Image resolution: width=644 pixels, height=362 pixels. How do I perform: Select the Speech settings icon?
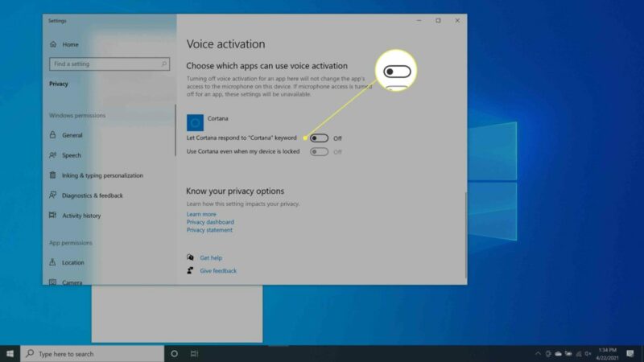point(53,155)
